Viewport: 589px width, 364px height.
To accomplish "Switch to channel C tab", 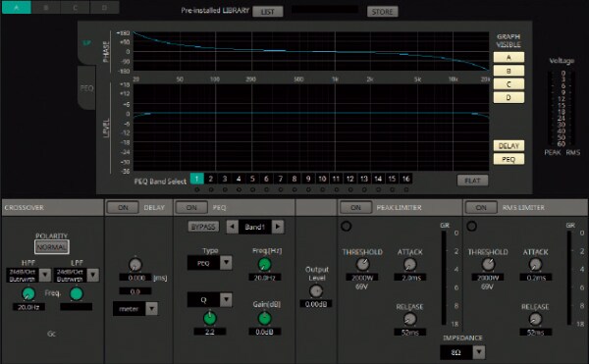I will click(75, 7).
